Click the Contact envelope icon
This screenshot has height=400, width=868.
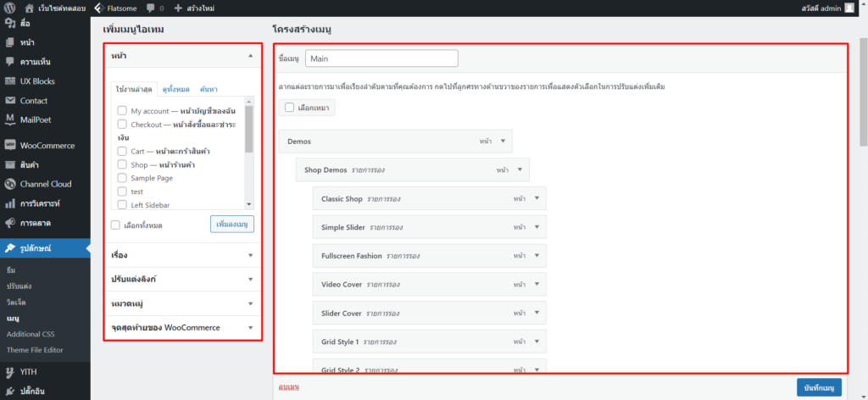(9, 101)
